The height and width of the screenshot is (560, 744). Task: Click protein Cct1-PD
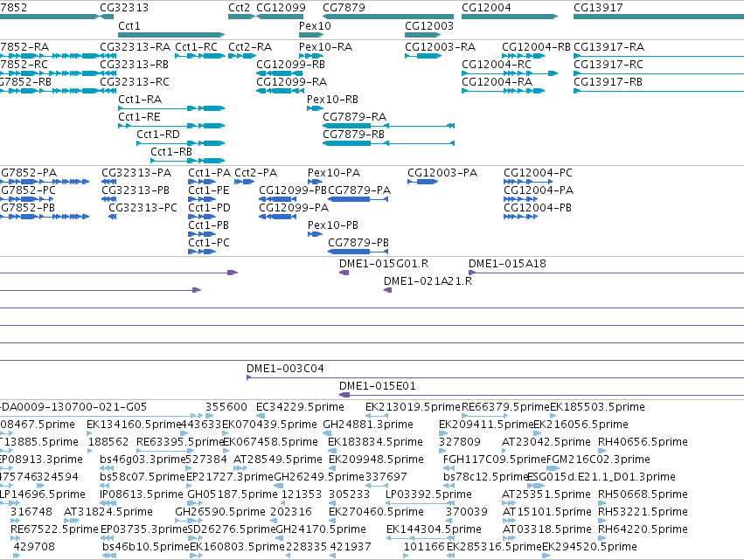202,217
